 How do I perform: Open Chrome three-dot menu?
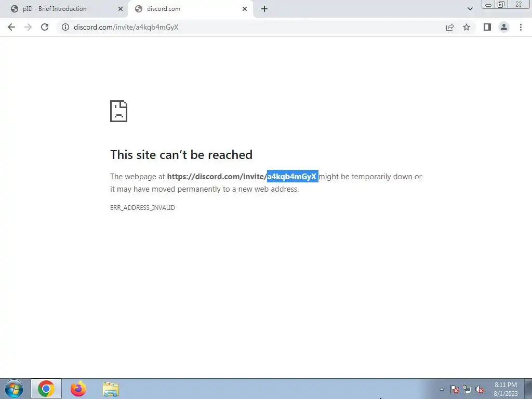click(x=521, y=27)
